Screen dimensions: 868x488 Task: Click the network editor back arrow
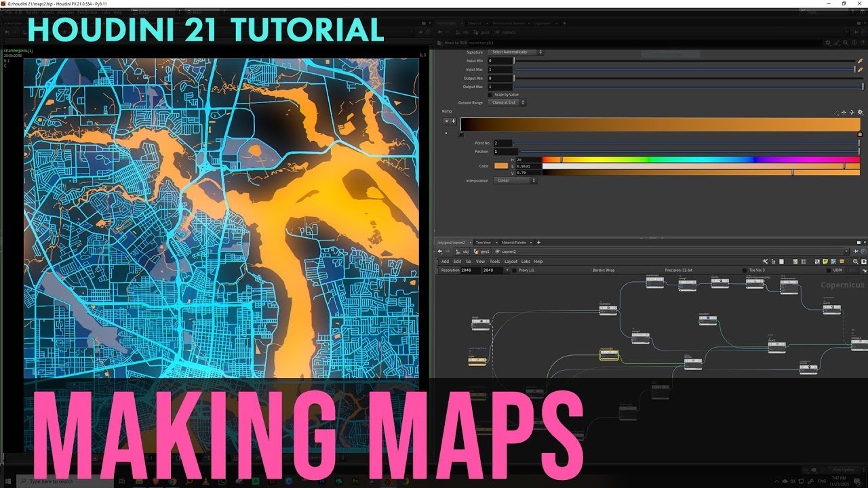coord(439,251)
